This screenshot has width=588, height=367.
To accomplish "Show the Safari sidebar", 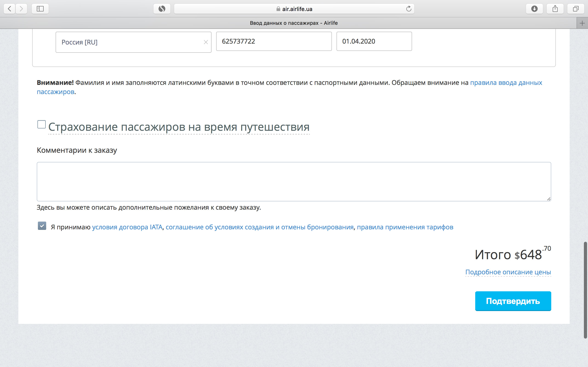I will coord(40,9).
